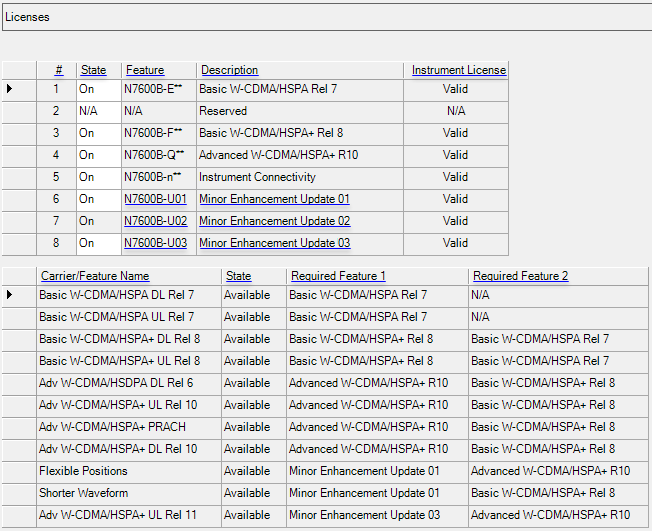
Task: Click the row arrow beside Basic W-CDMA/HSPA DL Rel 7
Action: click(x=10, y=295)
